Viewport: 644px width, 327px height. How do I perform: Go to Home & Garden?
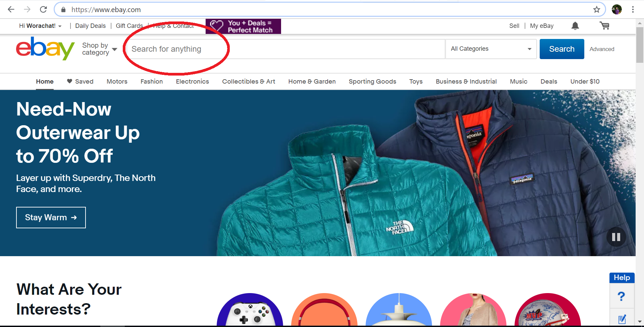pyautogui.click(x=312, y=82)
